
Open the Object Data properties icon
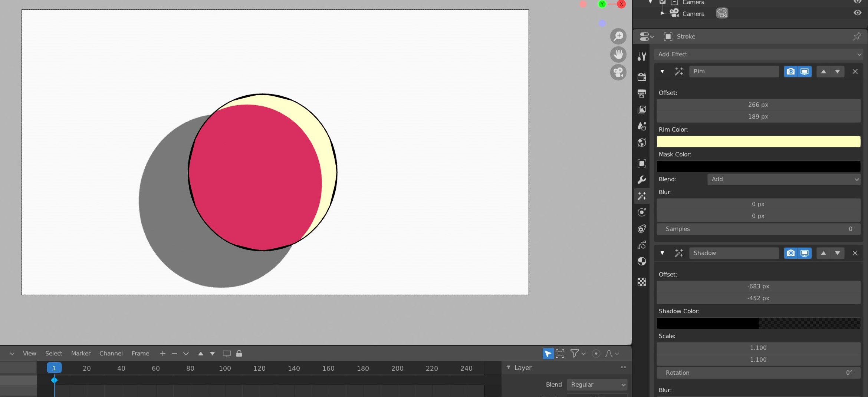pos(642,245)
